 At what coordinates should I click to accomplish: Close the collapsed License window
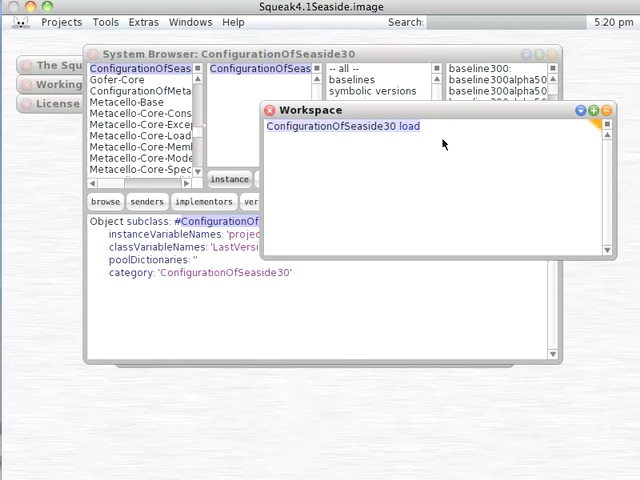[27, 104]
